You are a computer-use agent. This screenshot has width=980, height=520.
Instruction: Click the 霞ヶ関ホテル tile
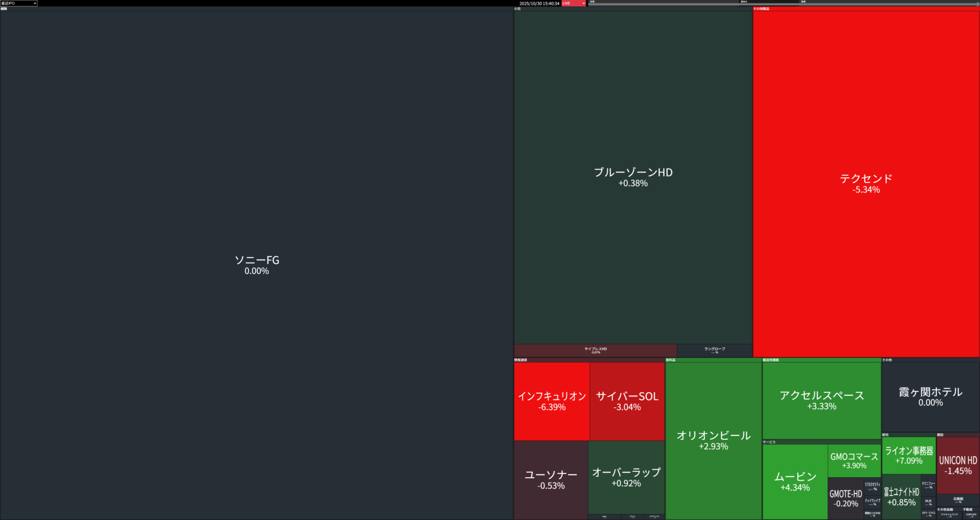pyautogui.click(x=930, y=396)
